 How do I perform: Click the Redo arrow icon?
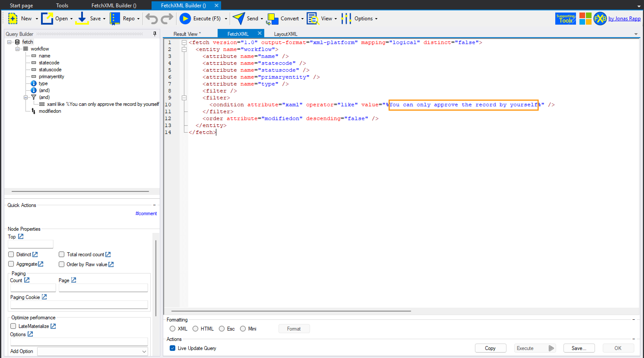[167, 19]
